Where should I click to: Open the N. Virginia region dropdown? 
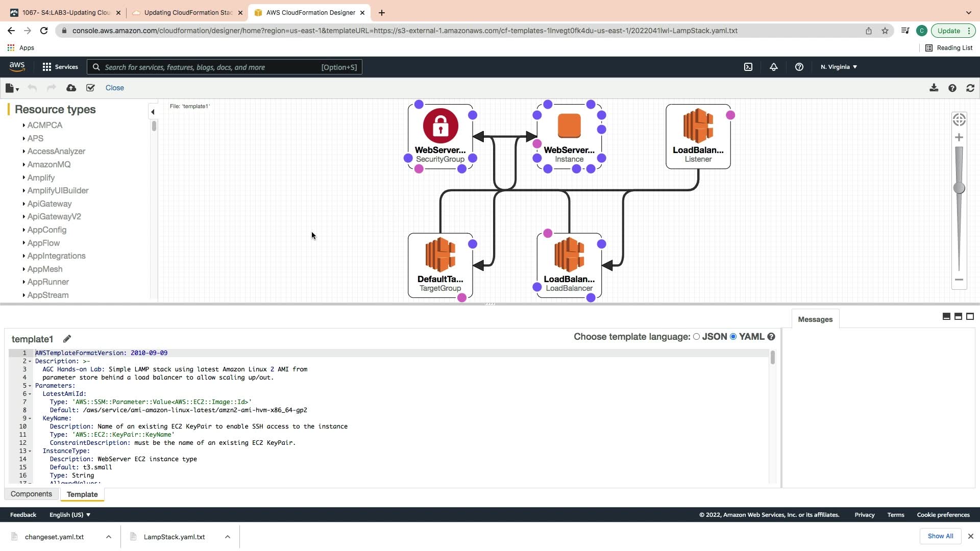839,67
